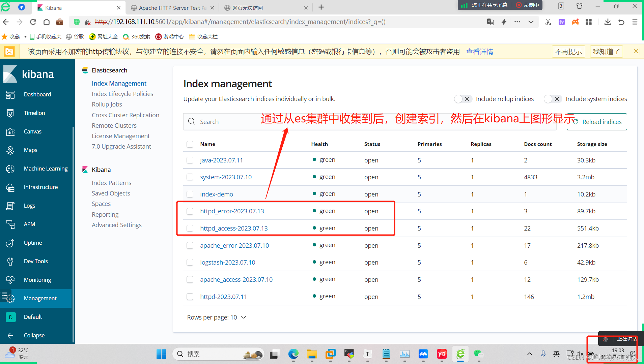The image size is (644, 364).
Task: Open the browser translate icon
Action: (x=490, y=22)
